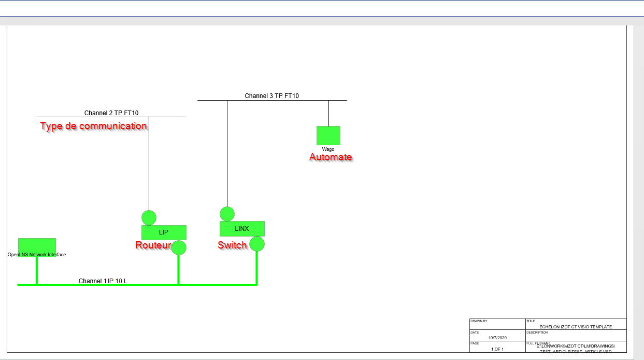
Task: Select the red 'Routeur' annotation
Action: pyautogui.click(x=153, y=245)
